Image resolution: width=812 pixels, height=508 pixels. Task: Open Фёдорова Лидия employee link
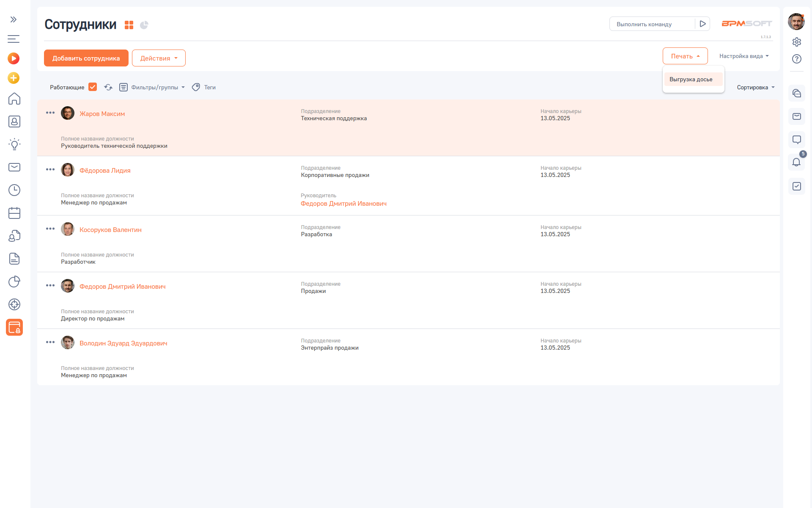pos(105,171)
